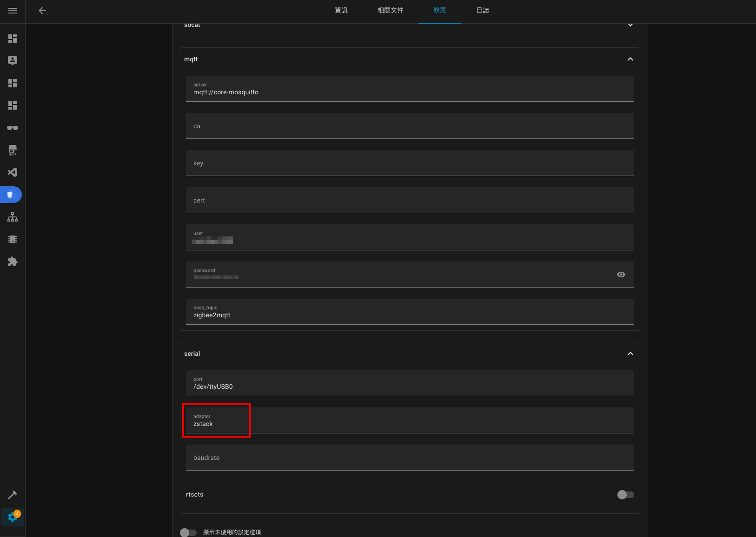Toggle the hamburger sidebar menu
Image resolution: width=756 pixels, height=537 pixels.
[13, 11]
